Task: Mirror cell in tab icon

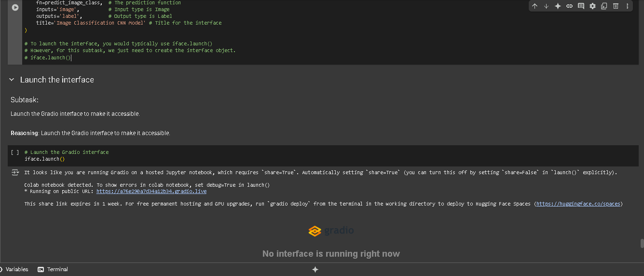Action: pos(604,6)
